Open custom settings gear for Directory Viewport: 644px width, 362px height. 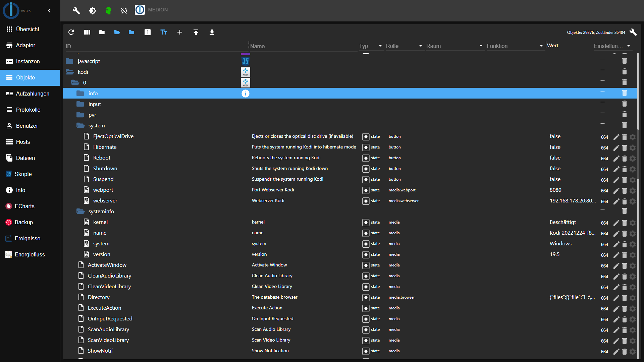(633, 298)
